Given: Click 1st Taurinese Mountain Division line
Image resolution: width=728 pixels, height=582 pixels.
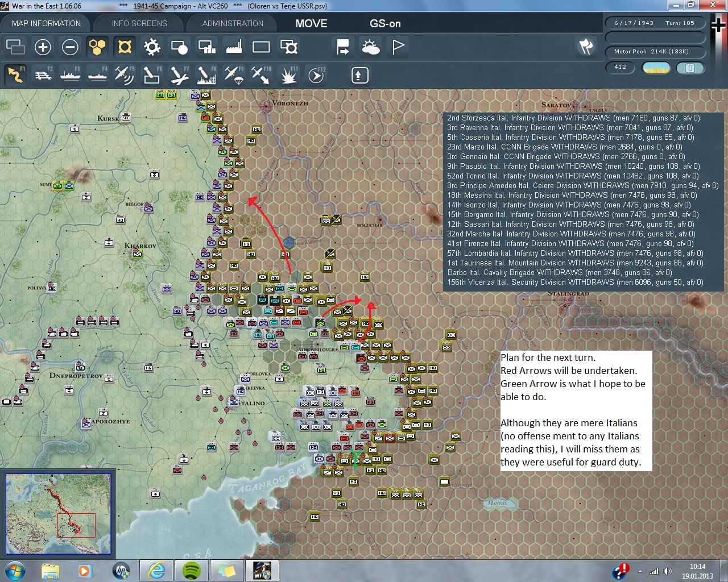Looking at the screenshot, I should click(x=575, y=263).
